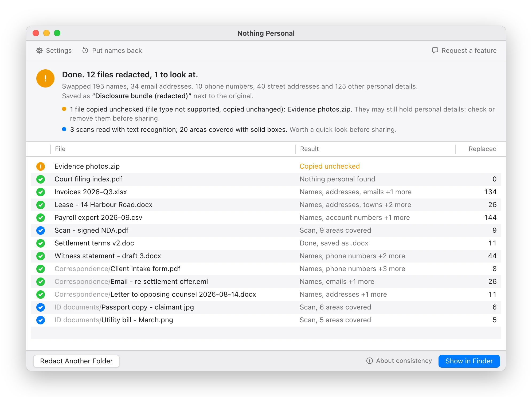Screen dimensions: 532x397
Task: Click the Put names back clock icon
Action: click(85, 50)
